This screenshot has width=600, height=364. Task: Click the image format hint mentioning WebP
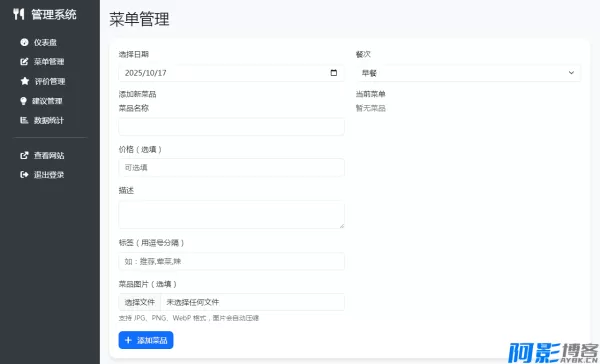[x=189, y=318]
